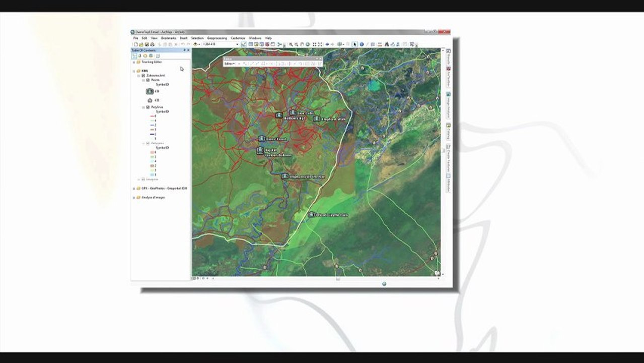Close the floating Editor toolbar
644x363 pixels.
pyautogui.click(x=320, y=59)
